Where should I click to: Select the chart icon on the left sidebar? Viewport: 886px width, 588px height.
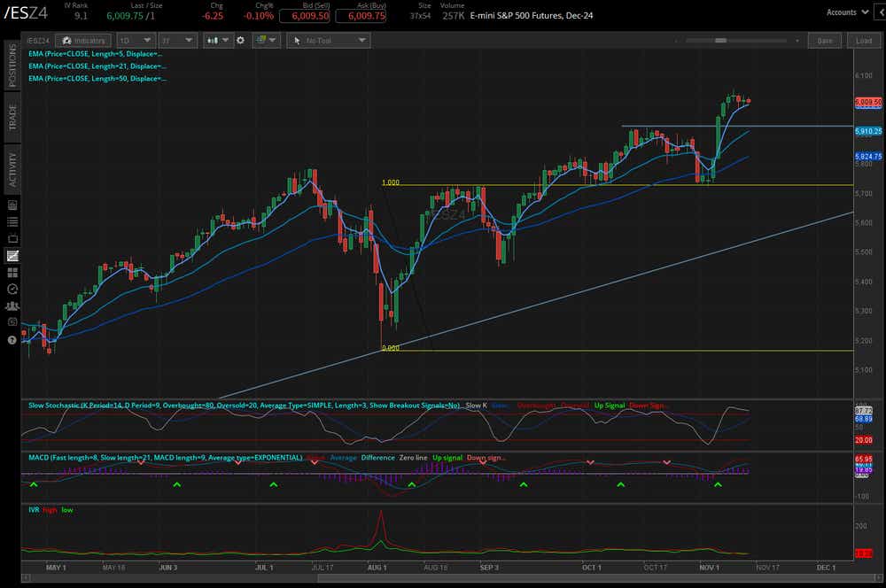(11, 255)
